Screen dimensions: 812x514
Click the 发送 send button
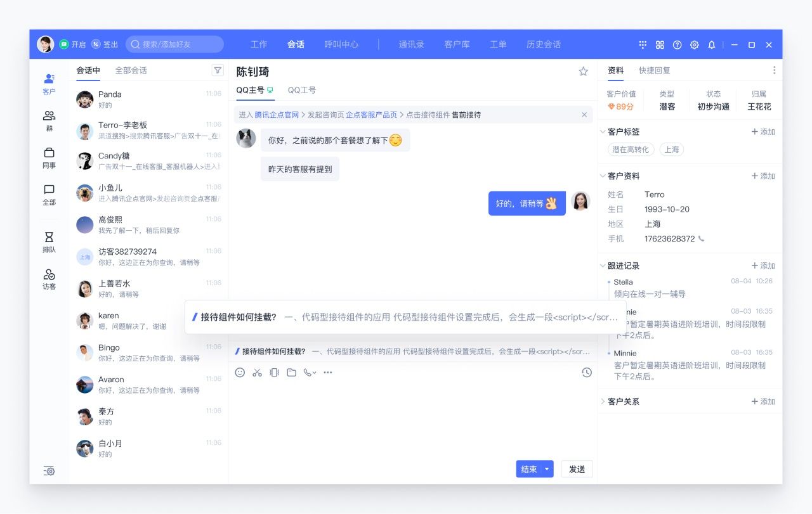[577, 469]
